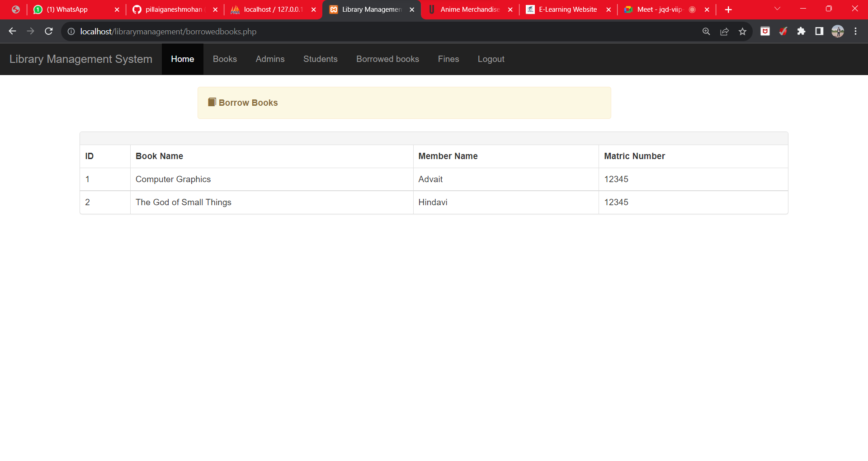Open the red apple checkmark extension

pos(783,31)
